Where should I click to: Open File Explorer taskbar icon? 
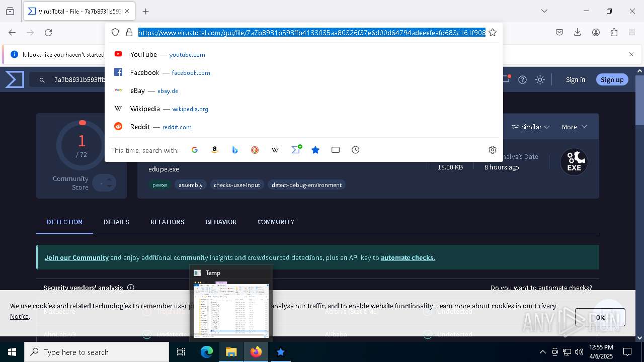pyautogui.click(x=231, y=352)
